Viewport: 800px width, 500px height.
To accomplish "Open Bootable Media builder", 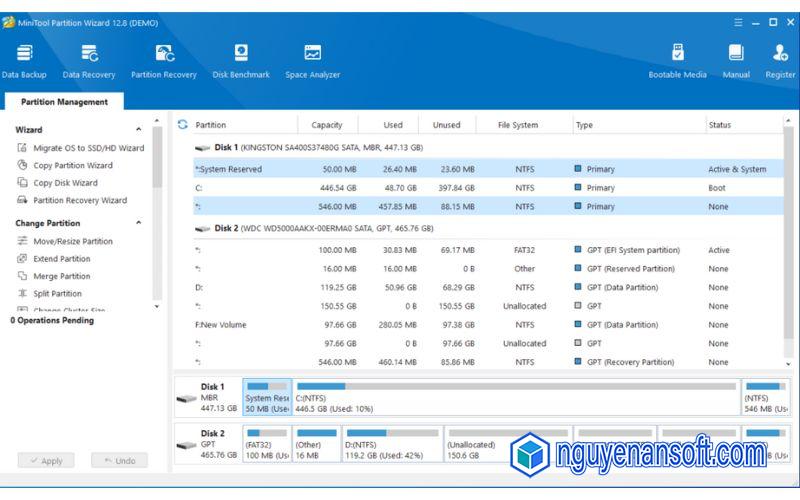I will coord(678,61).
